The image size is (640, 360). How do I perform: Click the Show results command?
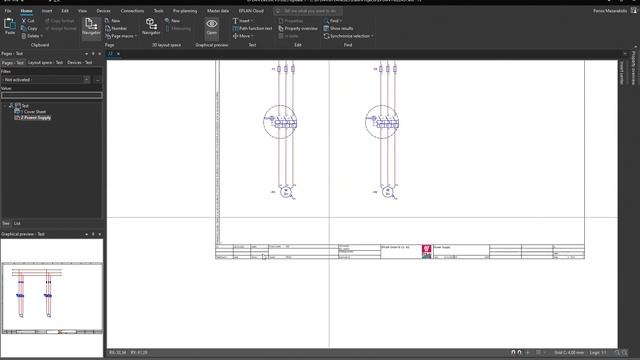click(338, 28)
